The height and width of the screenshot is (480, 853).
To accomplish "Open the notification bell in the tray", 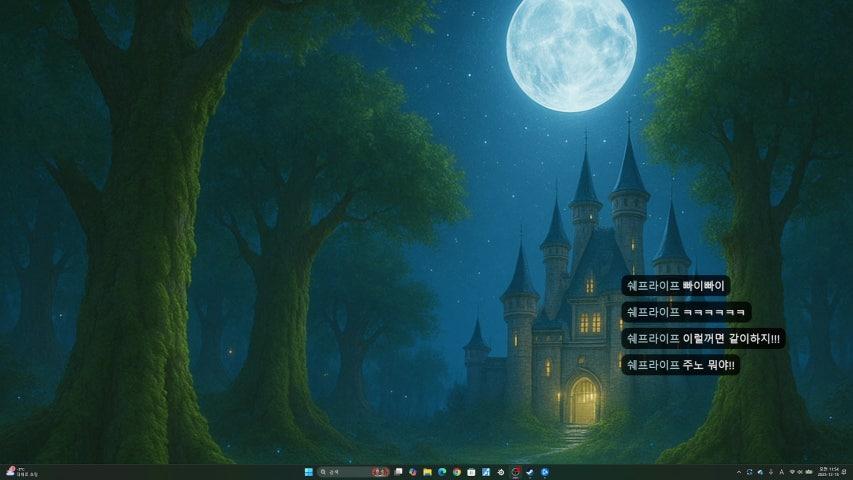I will (x=843, y=471).
